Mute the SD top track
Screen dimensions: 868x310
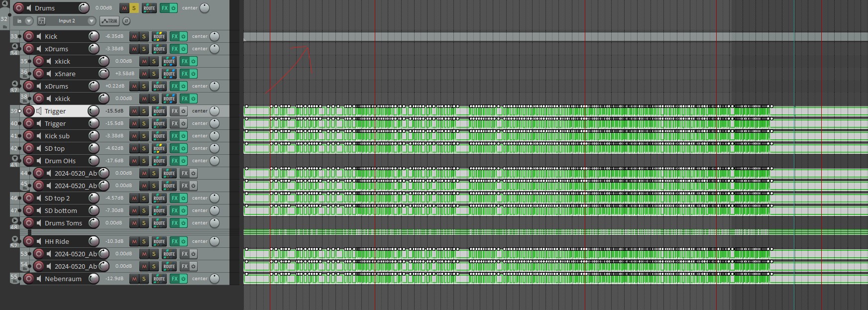(134, 148)
